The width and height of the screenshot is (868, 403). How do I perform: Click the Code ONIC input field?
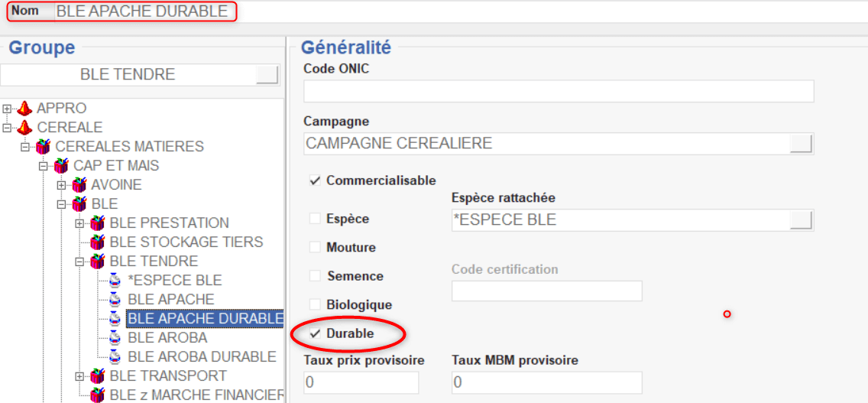pos(558,91)
